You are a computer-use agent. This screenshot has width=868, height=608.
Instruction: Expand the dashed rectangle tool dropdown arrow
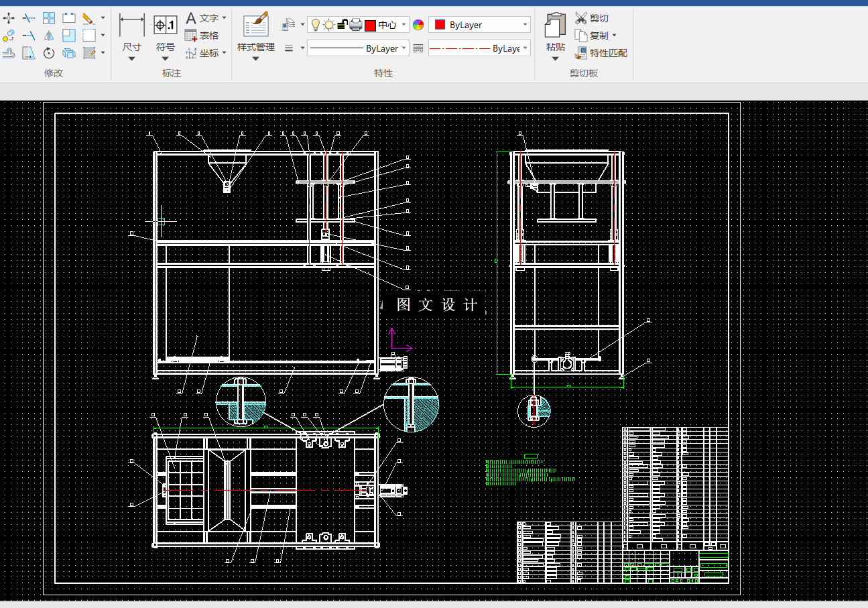pyautogui.click(x=103, y=36)
